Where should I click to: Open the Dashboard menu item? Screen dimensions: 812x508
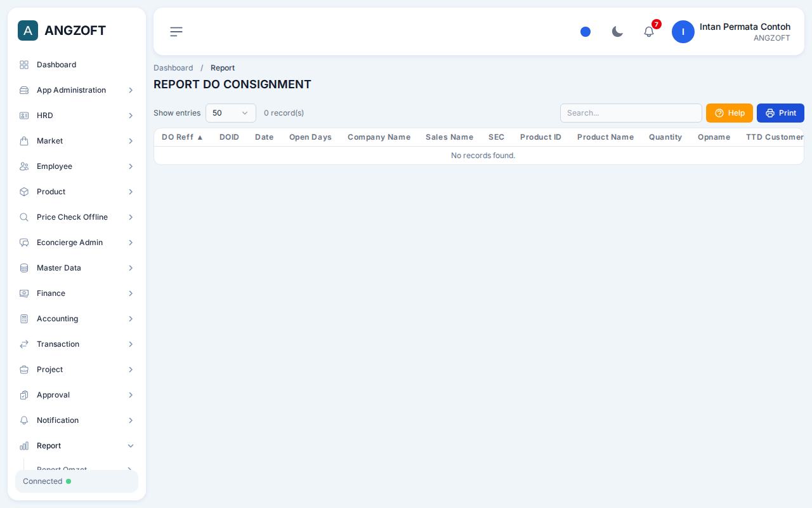pos(77,65)
